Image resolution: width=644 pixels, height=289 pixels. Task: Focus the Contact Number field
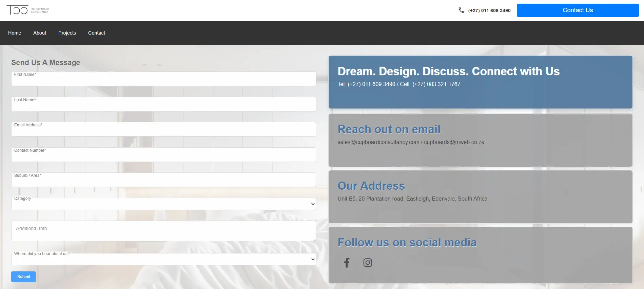(163, 156)
